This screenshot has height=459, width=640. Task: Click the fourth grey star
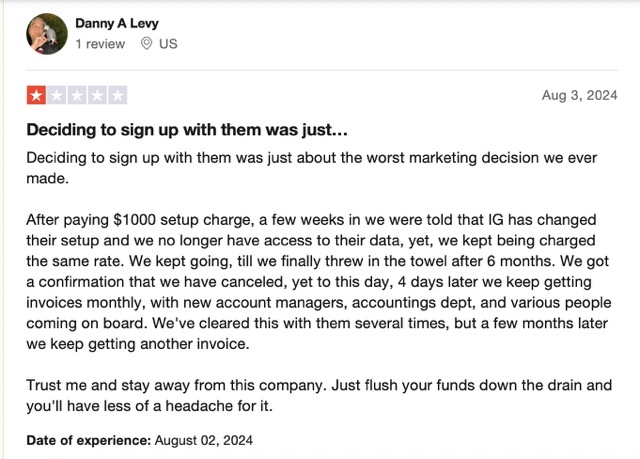[x=97, y=95]
